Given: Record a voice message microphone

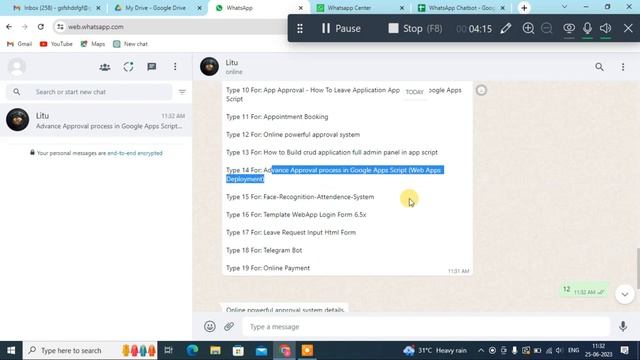Looking at the screenshot, I should (x=623, y=327).
